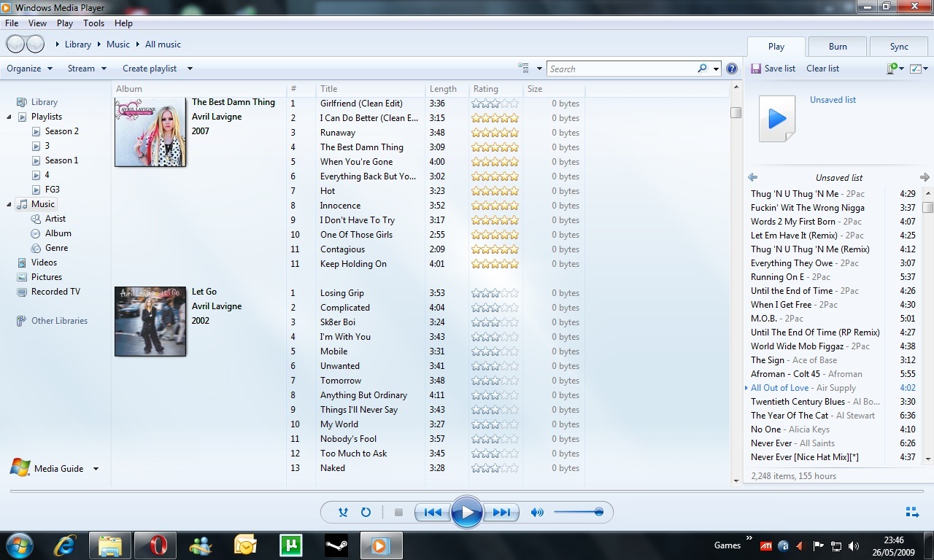
Task: Start playback with the big Play button
Action: [x=467, y=513]
